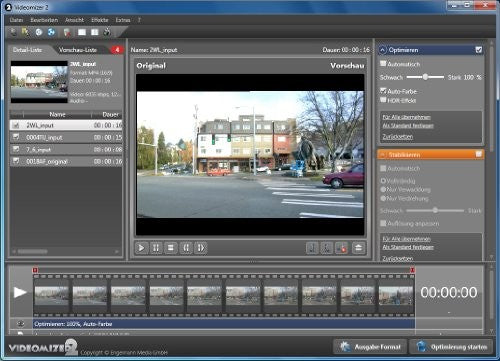500x361 pixels.
Task: Click the second marker icon under the preview
Action: click(326, 248)
